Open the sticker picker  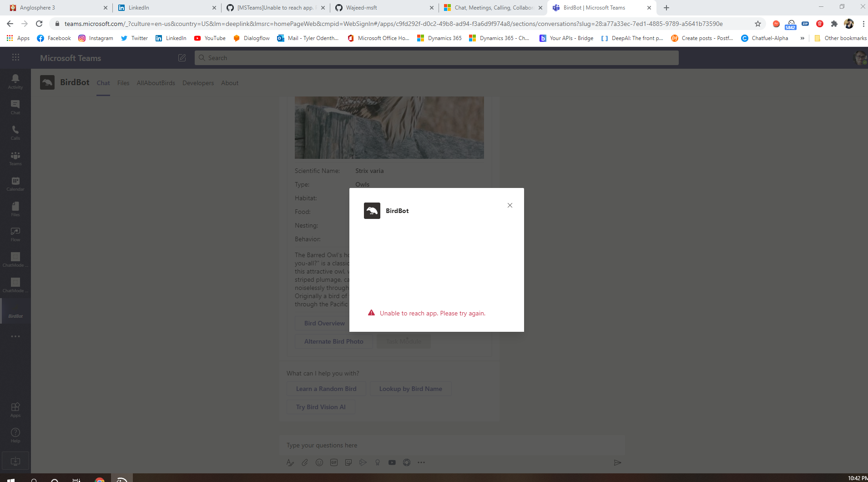pos(348,462)
